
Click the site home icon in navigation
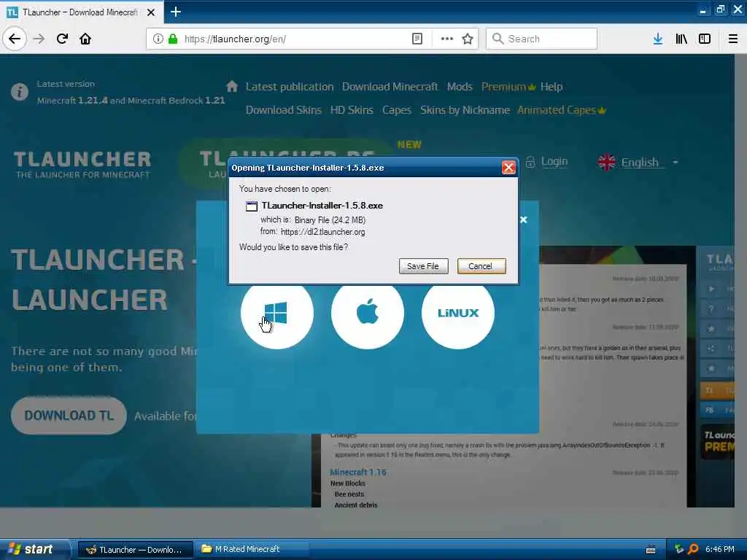[x=232, y=86]
